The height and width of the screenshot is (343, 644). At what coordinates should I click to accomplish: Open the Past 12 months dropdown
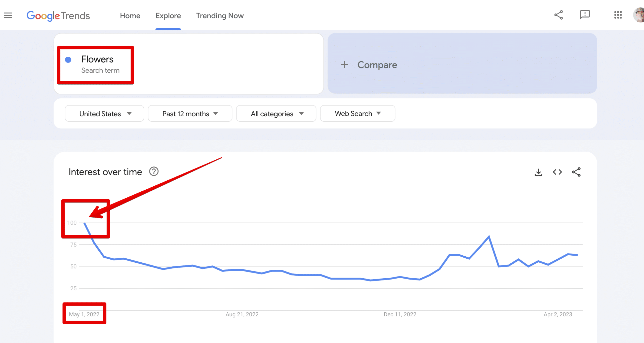190,114
